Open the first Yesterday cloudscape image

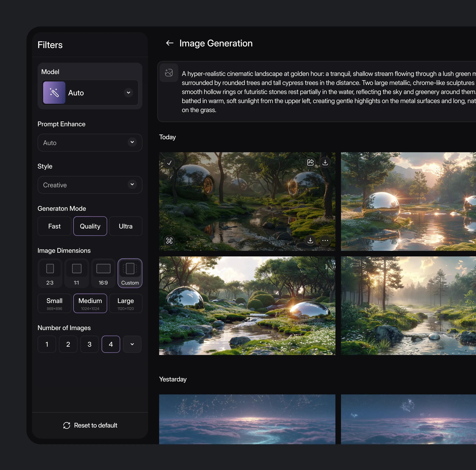tap(247, 420)
